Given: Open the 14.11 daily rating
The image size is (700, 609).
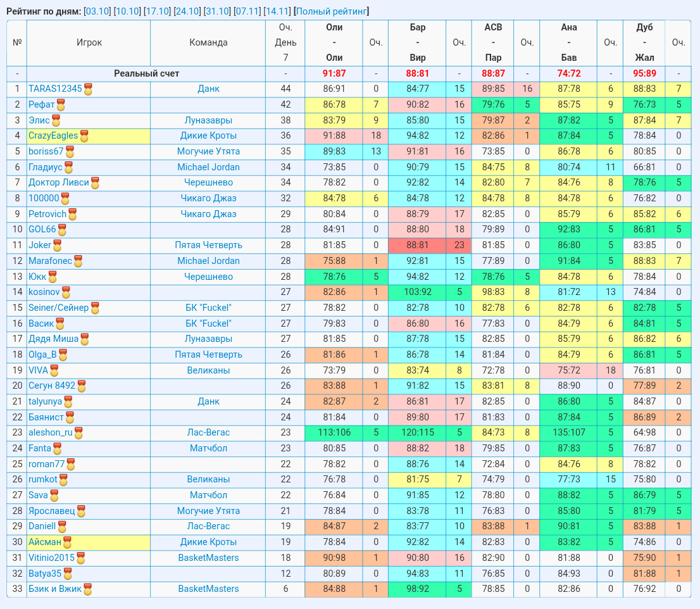Looking at the screenshot, I should pos(277,11).
